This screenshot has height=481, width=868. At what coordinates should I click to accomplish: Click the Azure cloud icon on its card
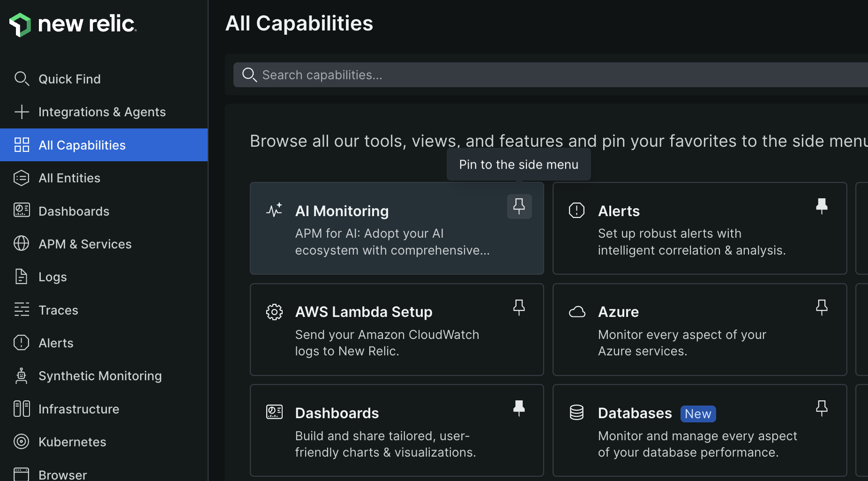point(577,311)
